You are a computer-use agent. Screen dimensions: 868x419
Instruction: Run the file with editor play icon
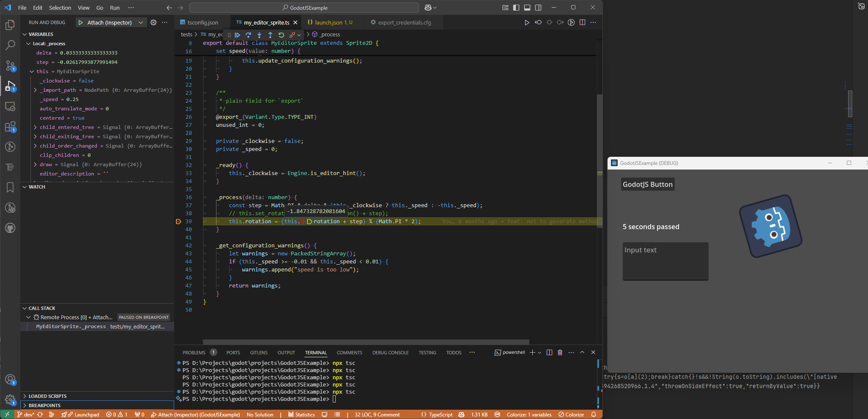(527, 22)
